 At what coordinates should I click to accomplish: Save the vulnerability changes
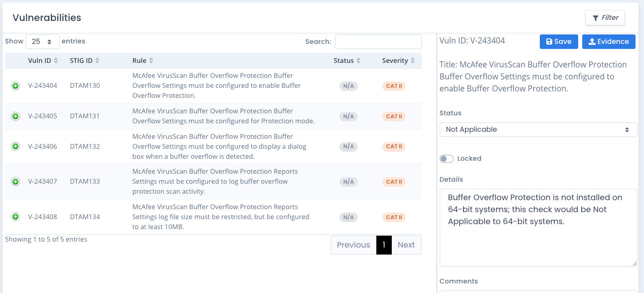tap(559, 41)
